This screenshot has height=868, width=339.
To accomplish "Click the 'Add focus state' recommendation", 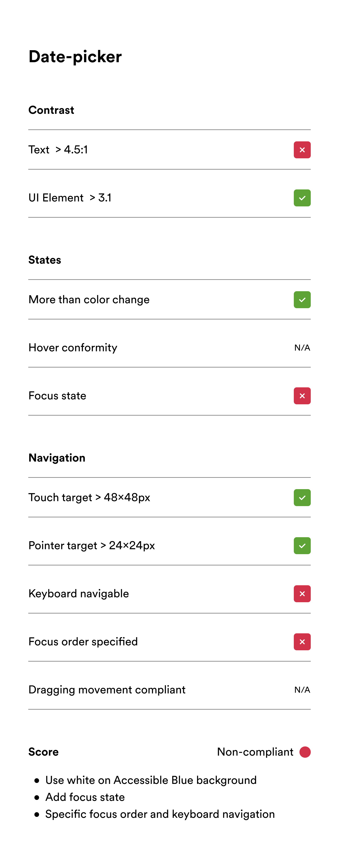I will tap(85, 797).
